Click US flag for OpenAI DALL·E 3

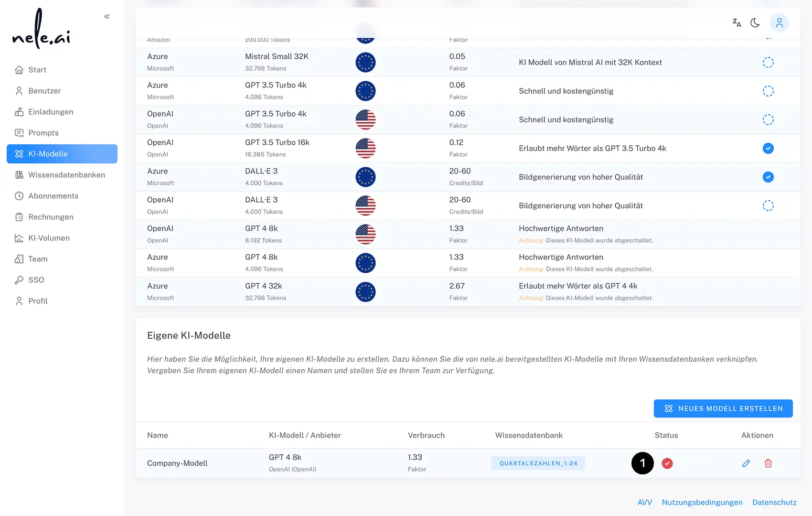tap(365, 205)
